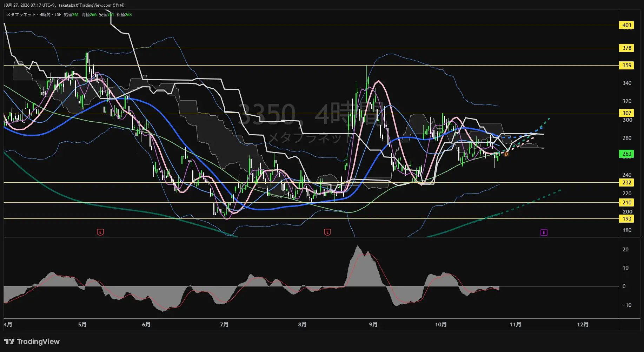644x352 pixels.
Task: Click the oscillator 20 scale label
Action: [625, 250]
